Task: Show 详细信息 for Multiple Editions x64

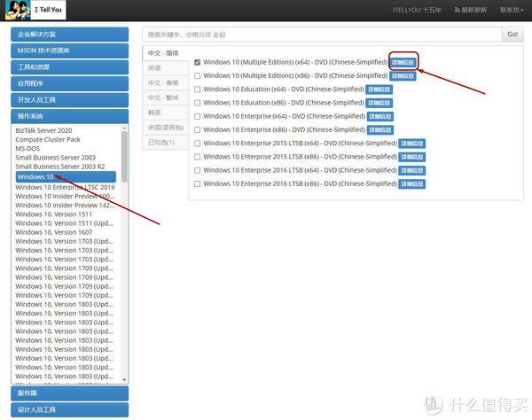Action: (403, 63)
